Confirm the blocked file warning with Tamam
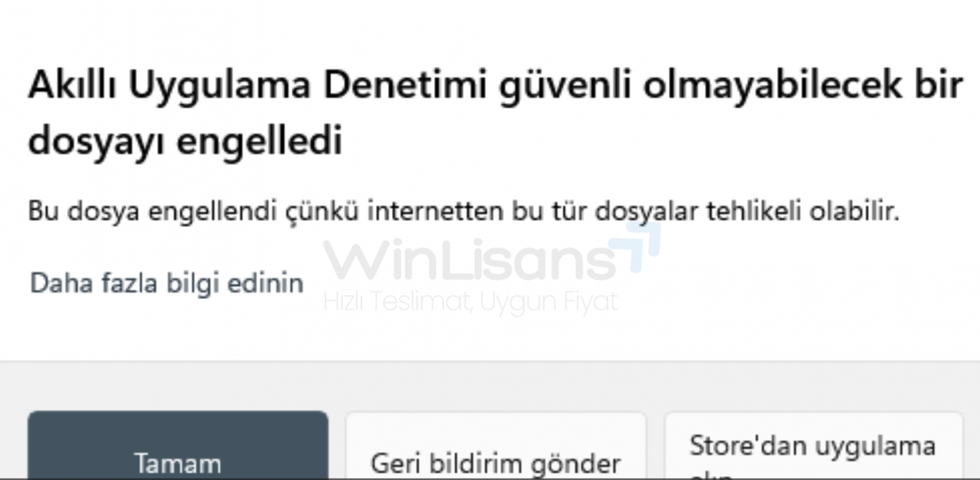 pyautogui.click(x=178, y=445)
